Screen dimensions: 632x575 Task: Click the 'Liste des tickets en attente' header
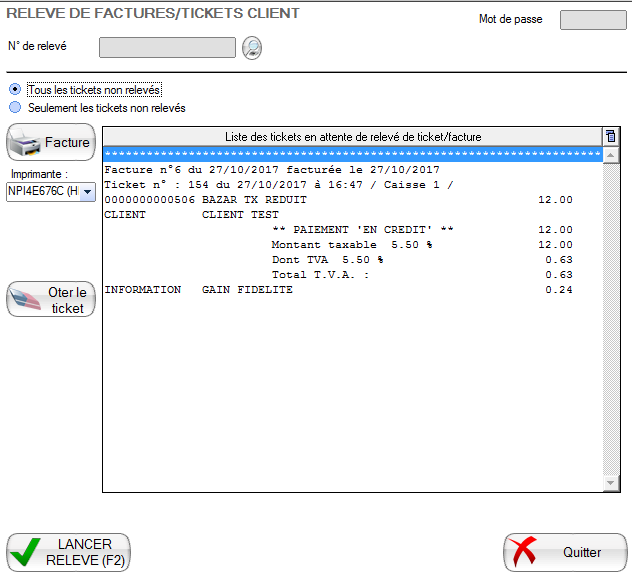click(352, 136)
